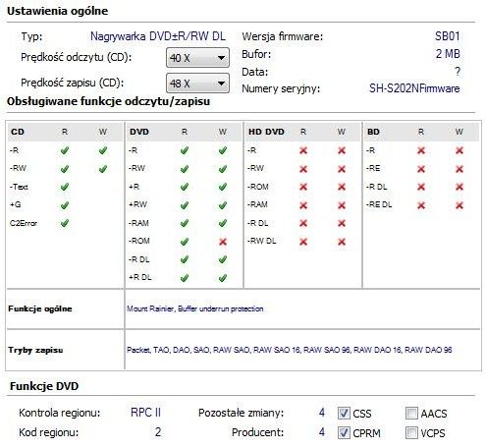Click the Mount Rainier, Buffer underrun protection text
This screenshot has width=485, height=448.
click(x=195, y=308)
